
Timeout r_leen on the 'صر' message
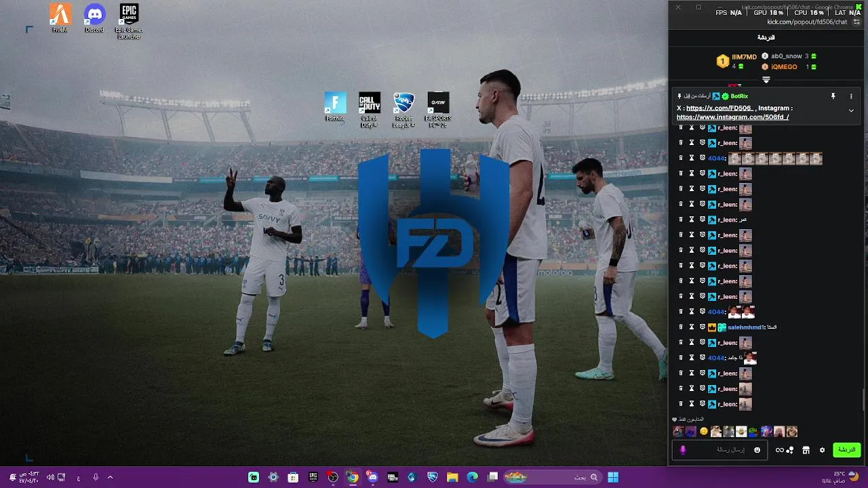[x=692, y=220]
